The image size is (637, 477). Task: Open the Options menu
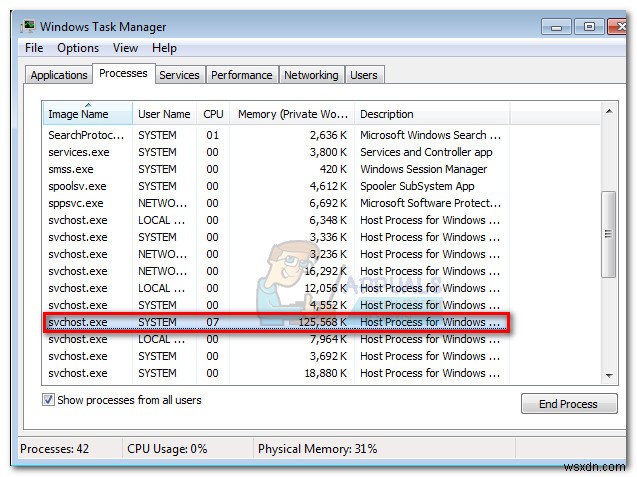coord(78,48)
